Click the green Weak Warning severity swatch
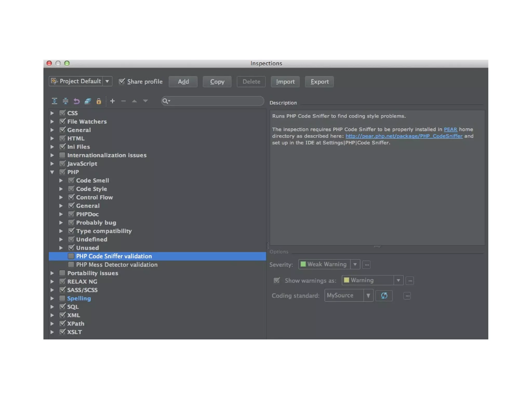The height and width of the screenshot is (399, 532). [303, 264]
